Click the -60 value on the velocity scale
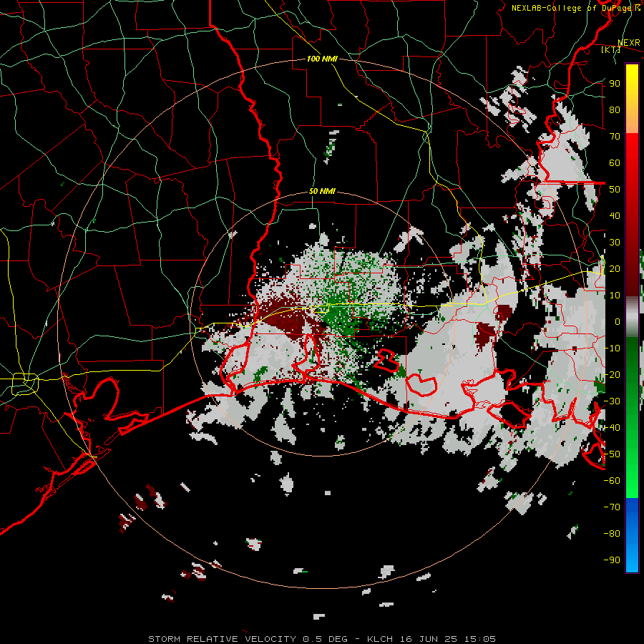This screenshot has width=644, height=644. point(612,481)
